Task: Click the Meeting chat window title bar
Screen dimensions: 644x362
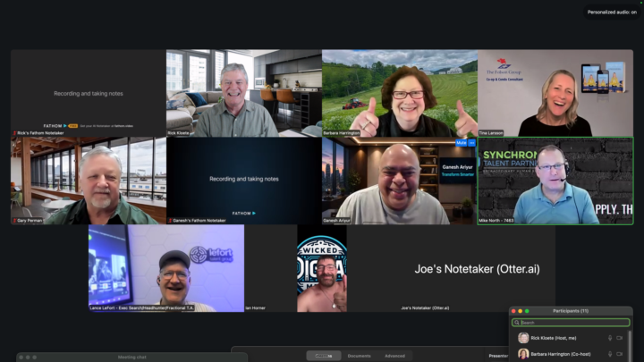Action: click(x=131, y=357)
